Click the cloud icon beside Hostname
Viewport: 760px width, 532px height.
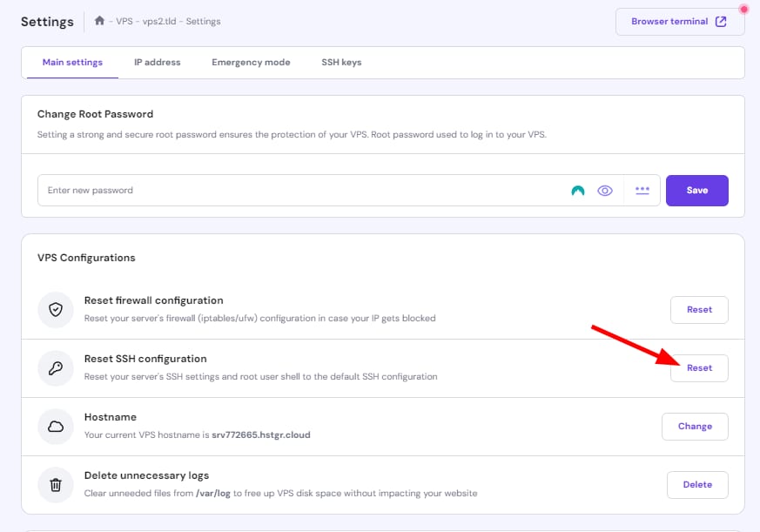coord(56,427)
